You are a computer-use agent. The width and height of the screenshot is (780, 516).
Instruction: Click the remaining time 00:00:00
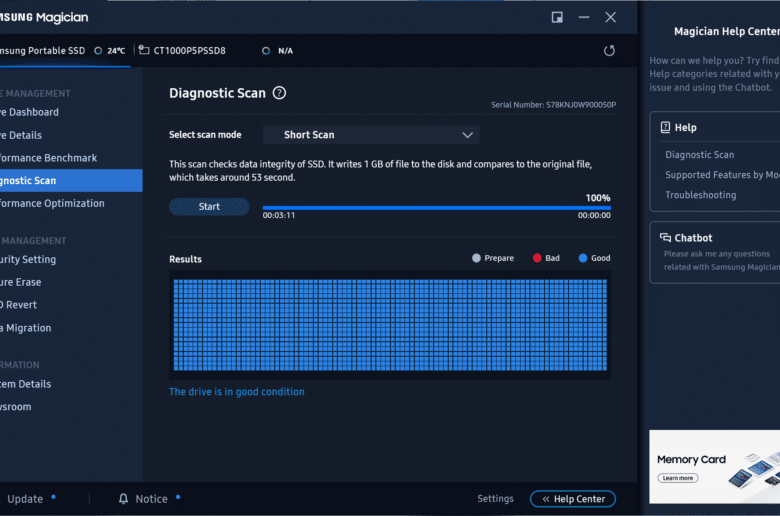[x=594, y=215]
